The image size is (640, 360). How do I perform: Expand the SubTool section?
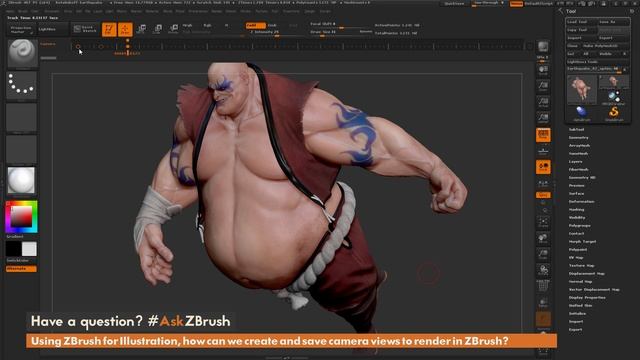pyautogui.click(x=576, y=129)
